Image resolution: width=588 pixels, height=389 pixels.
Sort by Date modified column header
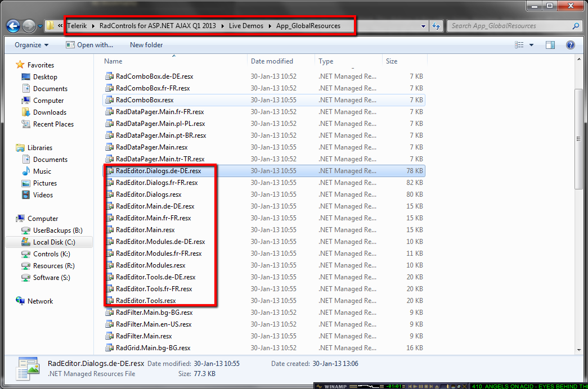coord(272,61)
